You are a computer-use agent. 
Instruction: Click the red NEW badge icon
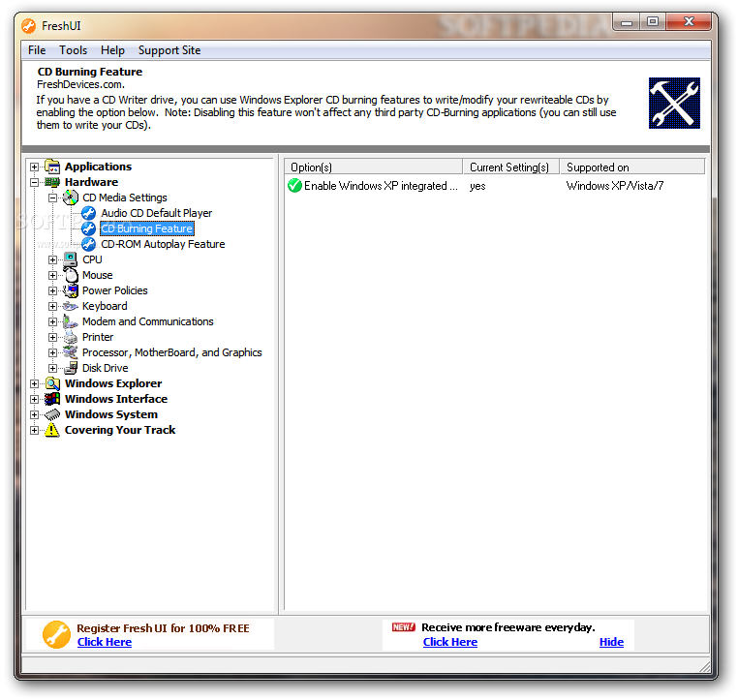point(403,627)
